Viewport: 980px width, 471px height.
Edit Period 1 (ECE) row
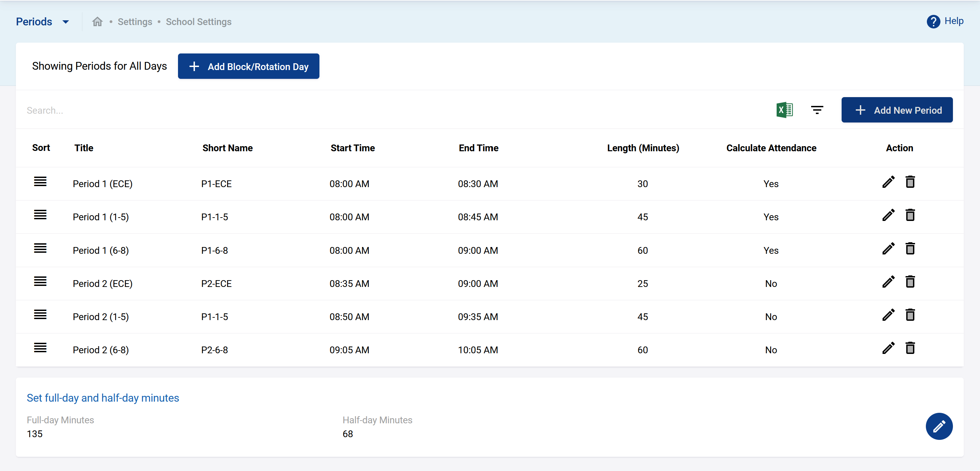[x=888, y=182]
